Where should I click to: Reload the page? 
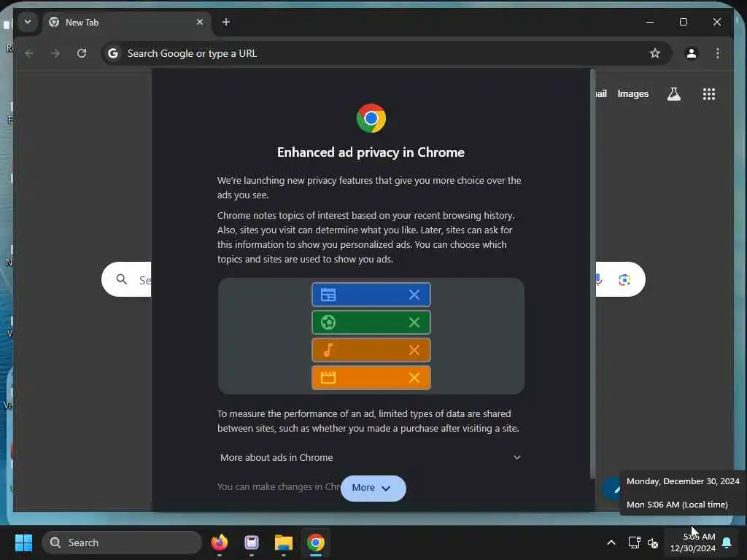82,53
